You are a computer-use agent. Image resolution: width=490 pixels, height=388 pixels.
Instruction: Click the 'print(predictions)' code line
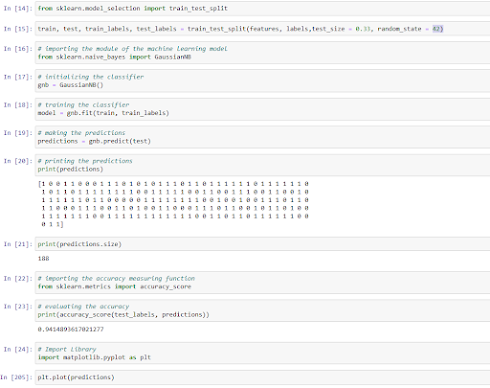point(70,169)
